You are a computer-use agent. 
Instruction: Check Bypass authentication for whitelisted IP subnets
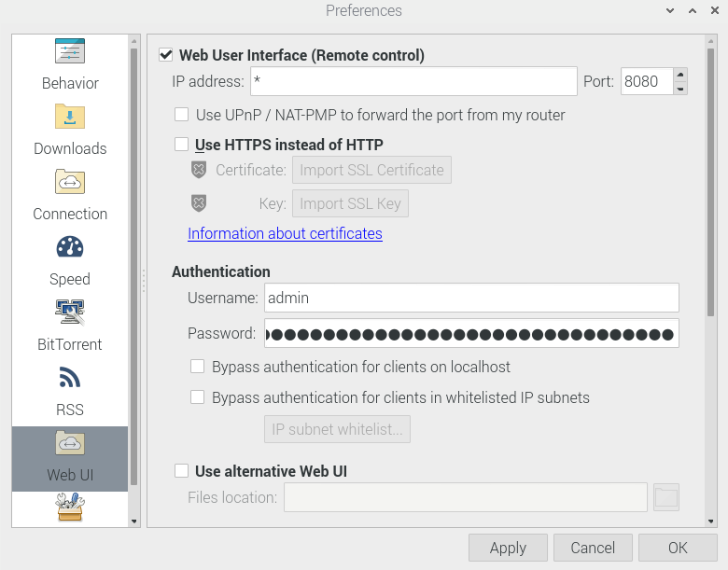pyautogui.click(x=197, y=396)
